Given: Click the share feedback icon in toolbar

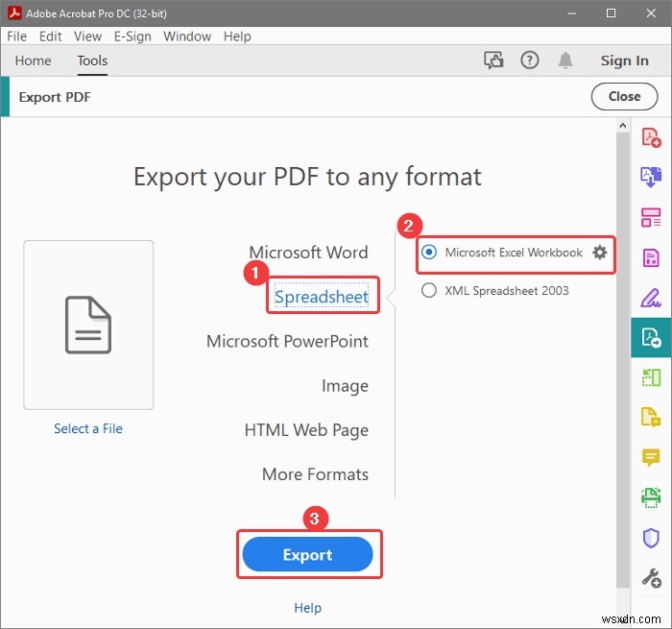Looking at the screenshot, I should (x=493, y=60).
